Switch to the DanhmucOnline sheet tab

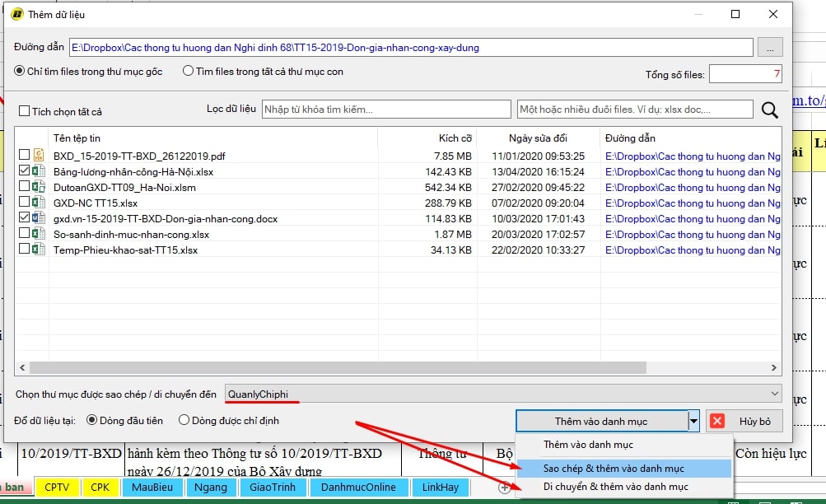[x=357, y=487]
